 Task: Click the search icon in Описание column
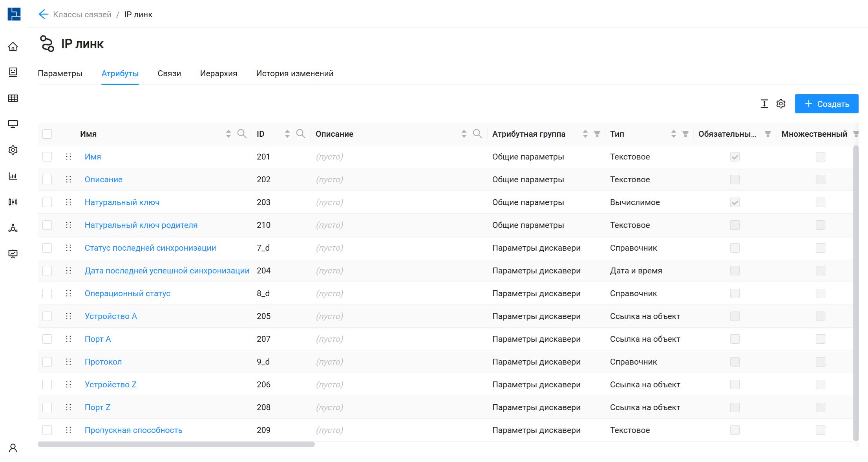tap(477, 134)
